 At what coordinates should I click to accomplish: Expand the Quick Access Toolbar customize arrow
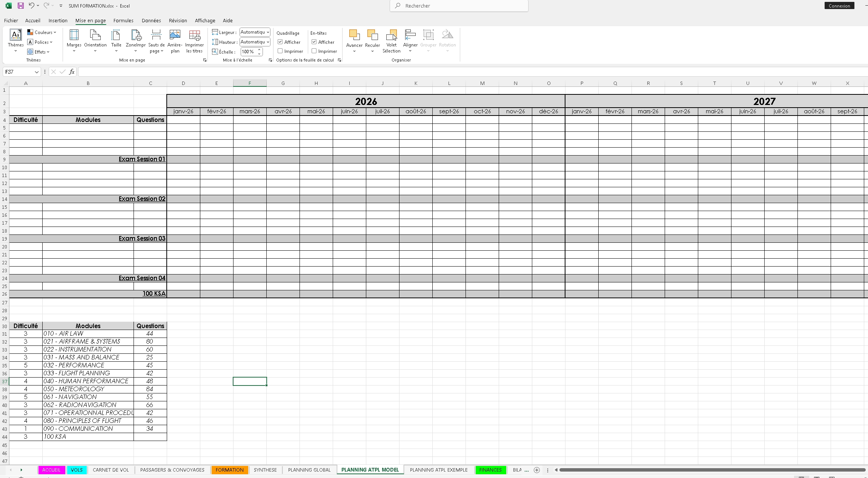coord(61,6)
